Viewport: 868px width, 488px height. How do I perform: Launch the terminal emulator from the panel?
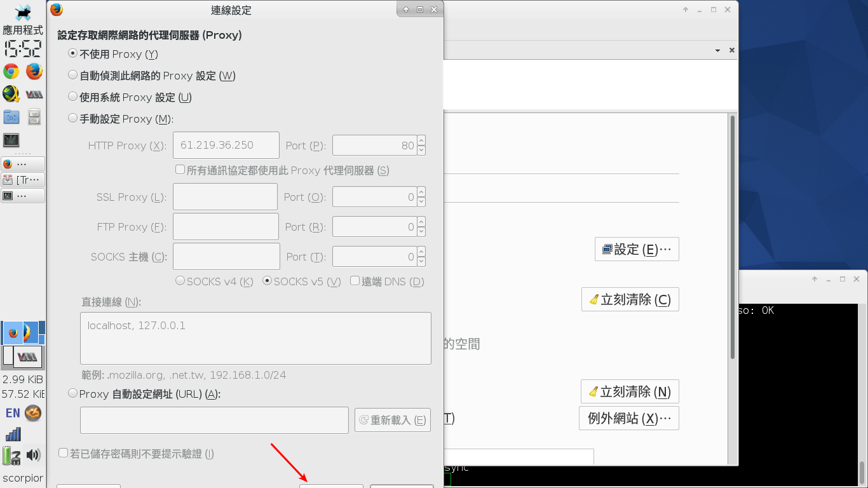pyautogui.click(x=11, y=140)
